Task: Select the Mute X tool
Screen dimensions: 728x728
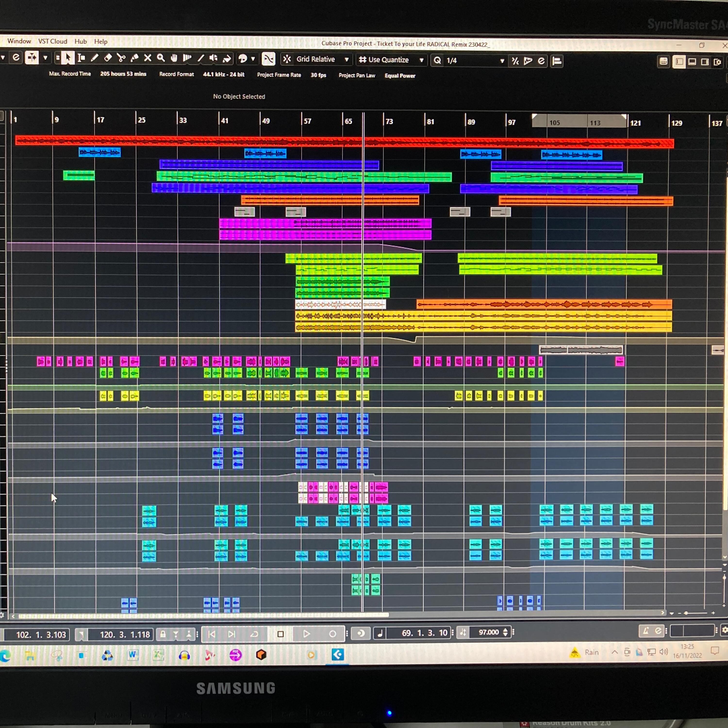Action: point(148,58)
